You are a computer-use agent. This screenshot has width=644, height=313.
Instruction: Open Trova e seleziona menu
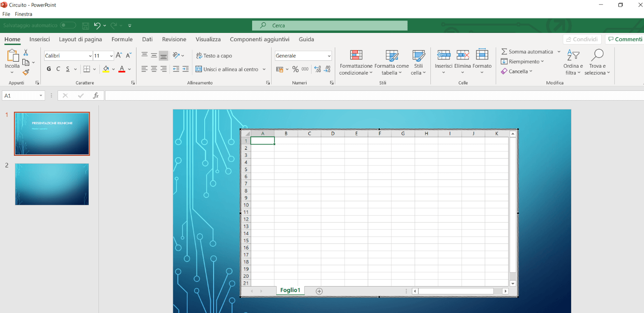(597, 63)
